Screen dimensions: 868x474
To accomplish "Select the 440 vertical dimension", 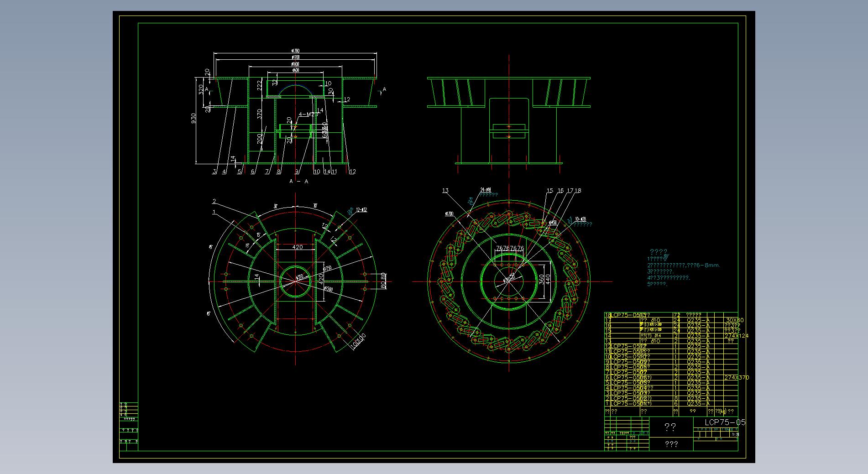I will (548, 279).
